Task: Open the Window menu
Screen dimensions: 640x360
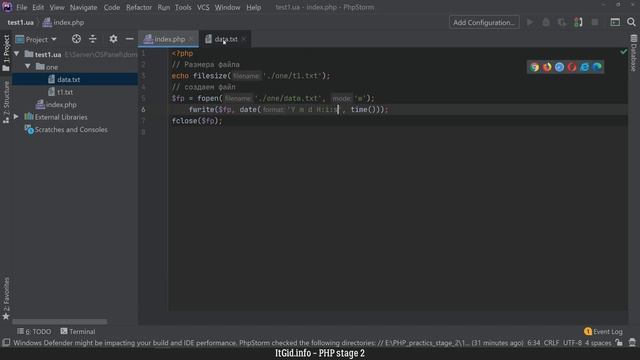Action: coord(227,7)
